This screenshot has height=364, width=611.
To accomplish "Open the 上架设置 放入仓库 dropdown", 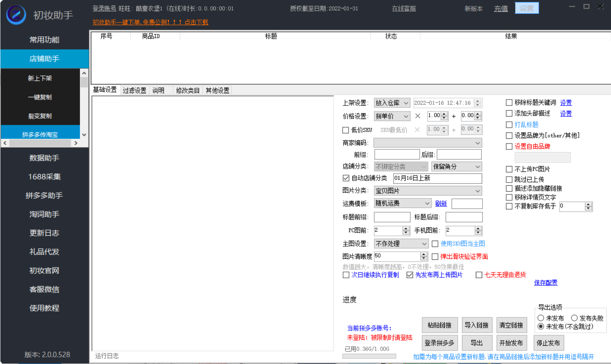I will [392, 103].
